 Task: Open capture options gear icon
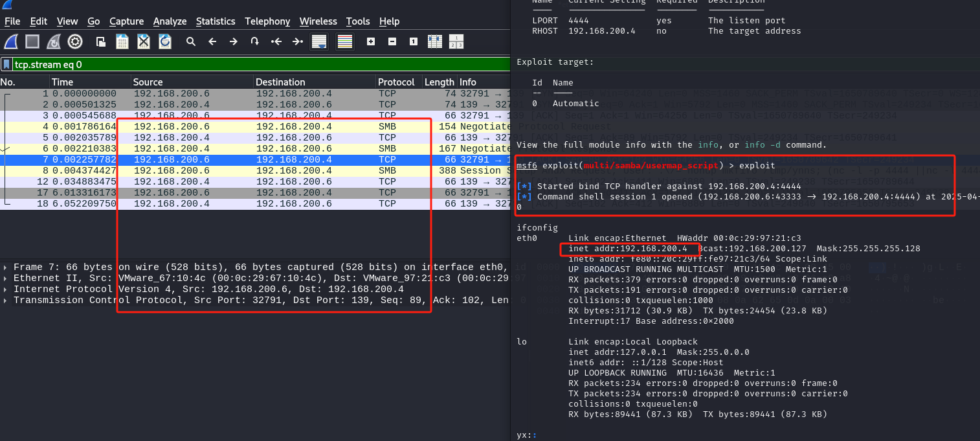coord(75,42)
